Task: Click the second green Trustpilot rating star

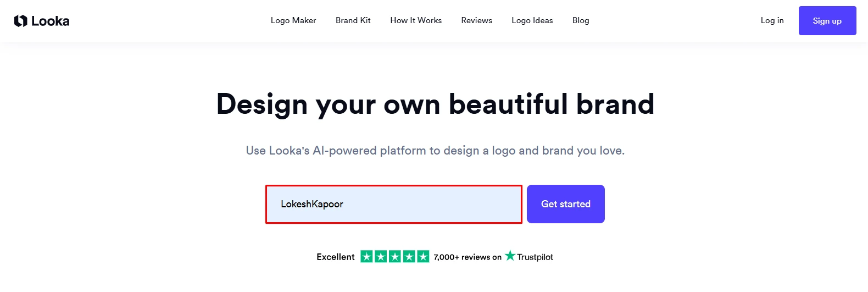Action: pyautogui.click(x=381, y=256)
